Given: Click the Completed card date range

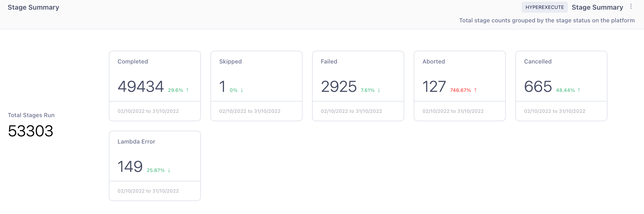Looking at the screenshot, I should pyautogui.click(x=148, y=111).
